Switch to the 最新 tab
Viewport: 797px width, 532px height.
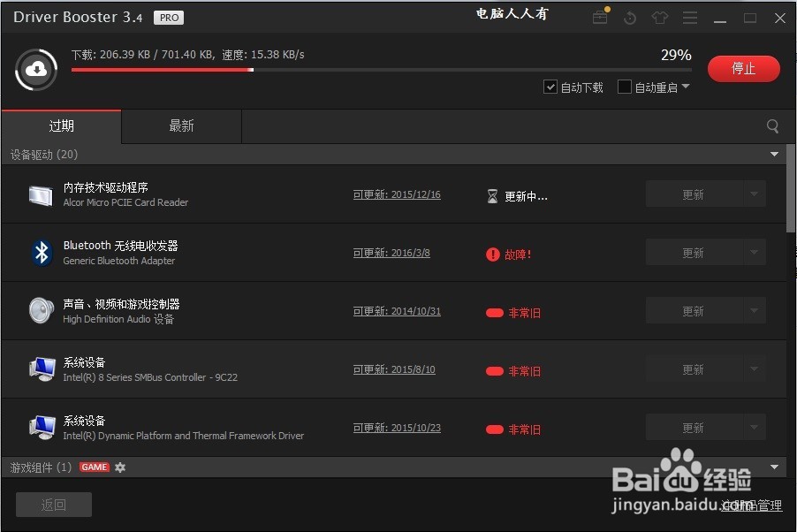coord(181,126)
